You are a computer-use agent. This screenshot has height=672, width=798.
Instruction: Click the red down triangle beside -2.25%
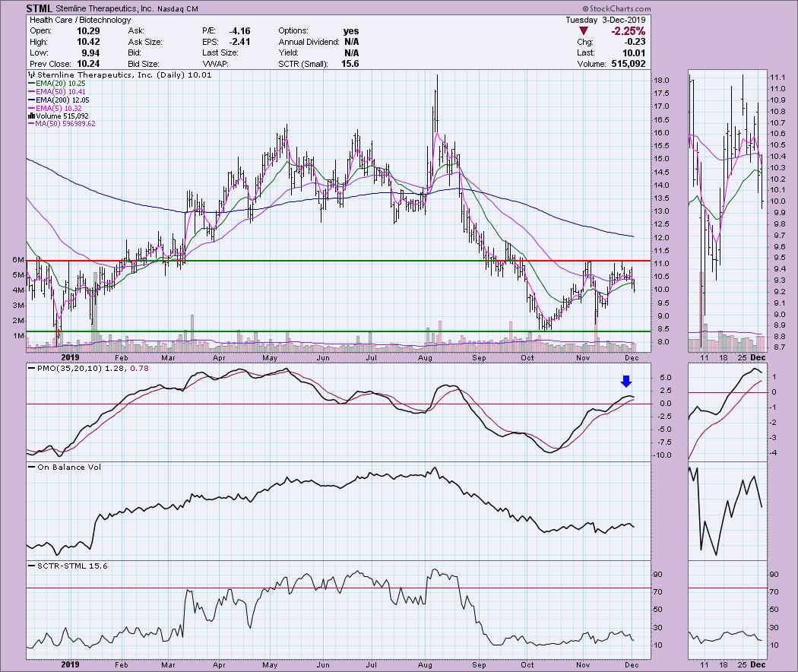coord(583,30)
